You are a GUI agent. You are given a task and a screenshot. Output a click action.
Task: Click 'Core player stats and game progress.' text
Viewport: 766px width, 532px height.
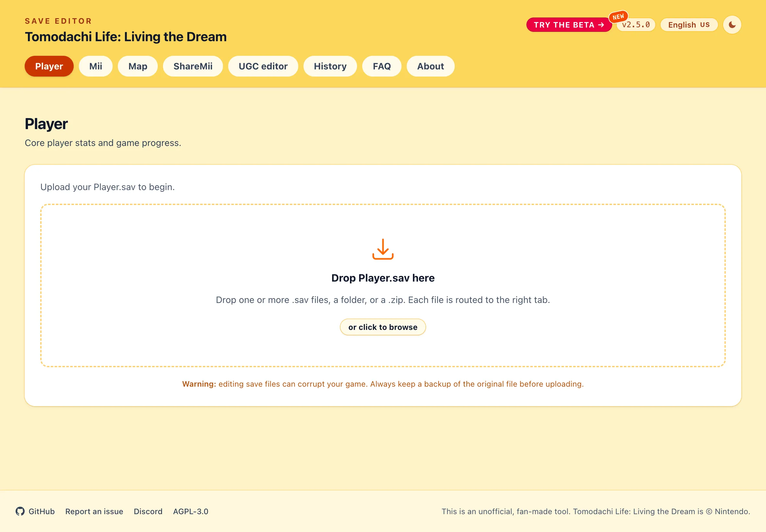click(x=103, y=143)
